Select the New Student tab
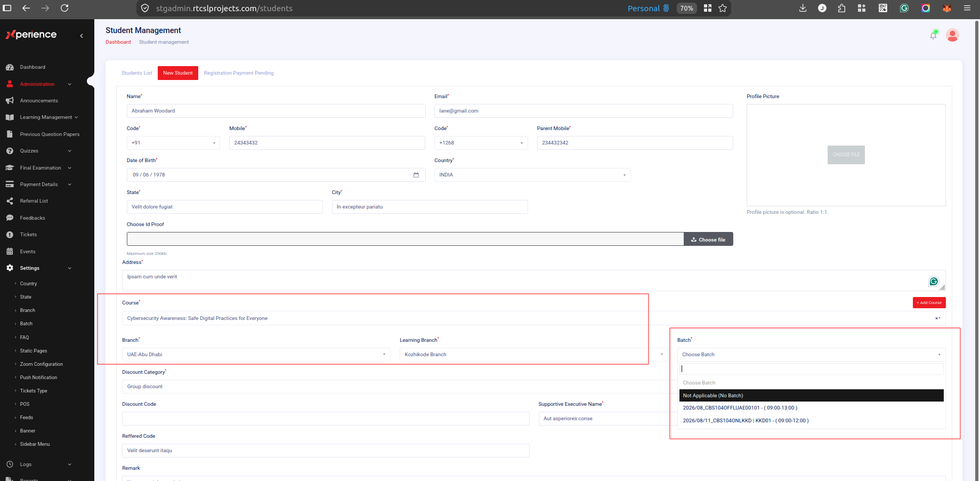The height and width of the screenshot is (481, 980). point(178,73)
